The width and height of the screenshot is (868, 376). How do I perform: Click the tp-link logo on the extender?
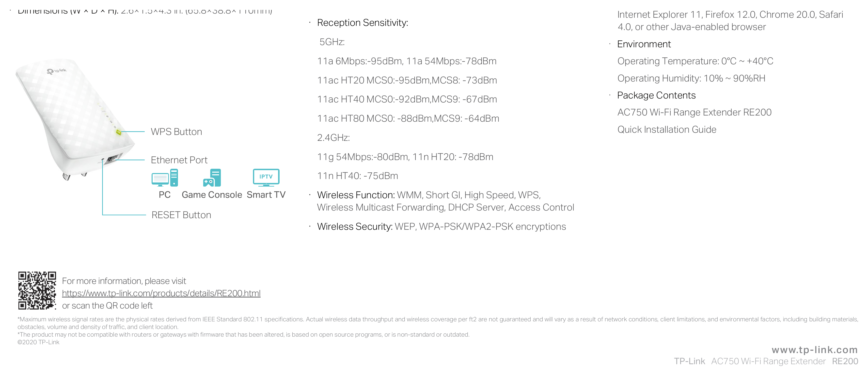pos(57,71)
